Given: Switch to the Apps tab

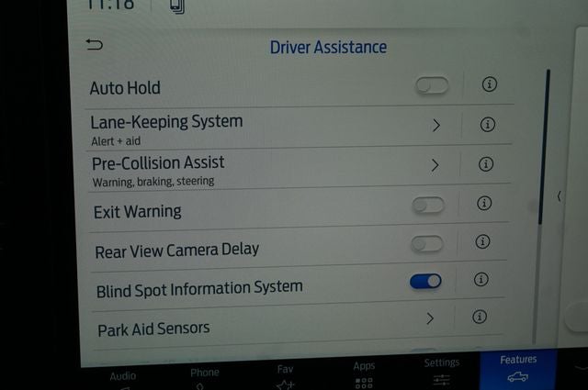Looking at the screenshot, I should tap(364, 375).
